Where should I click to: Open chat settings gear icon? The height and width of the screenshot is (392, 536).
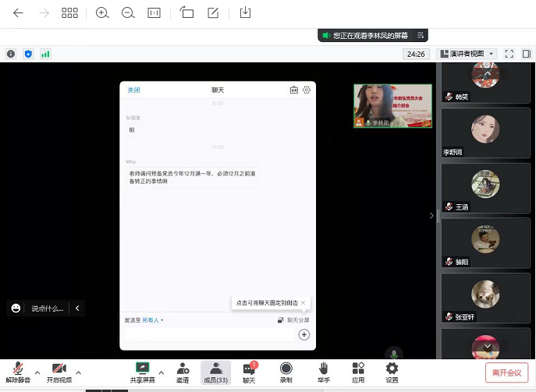coord(307,90)
